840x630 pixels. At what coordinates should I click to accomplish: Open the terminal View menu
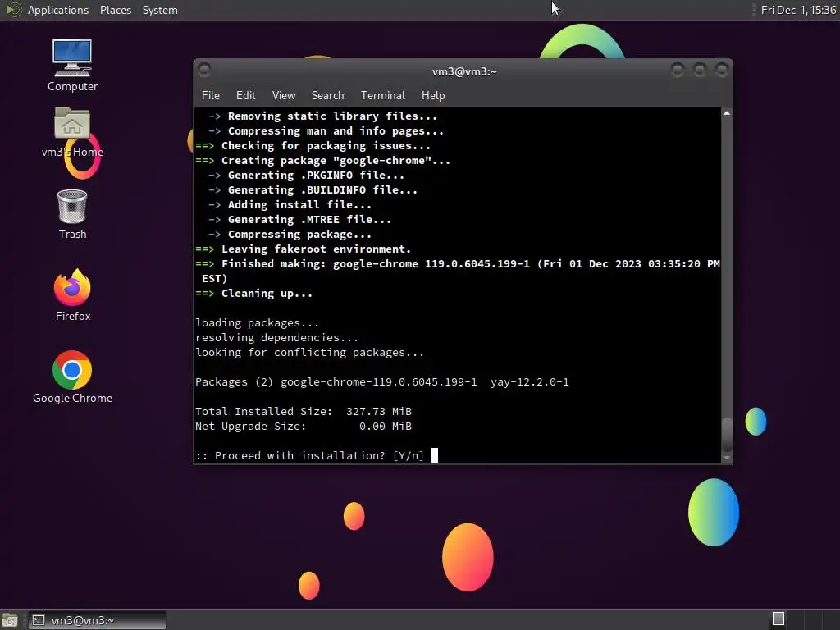283,95
